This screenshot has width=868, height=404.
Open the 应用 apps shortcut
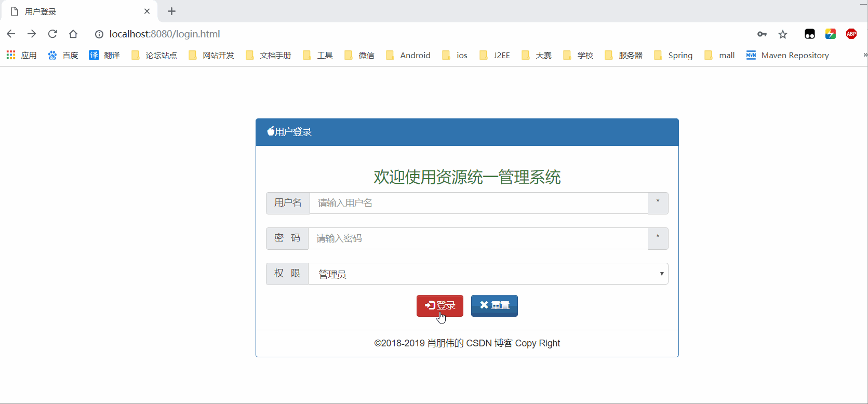pyautogui.click(x=21, y=55)
